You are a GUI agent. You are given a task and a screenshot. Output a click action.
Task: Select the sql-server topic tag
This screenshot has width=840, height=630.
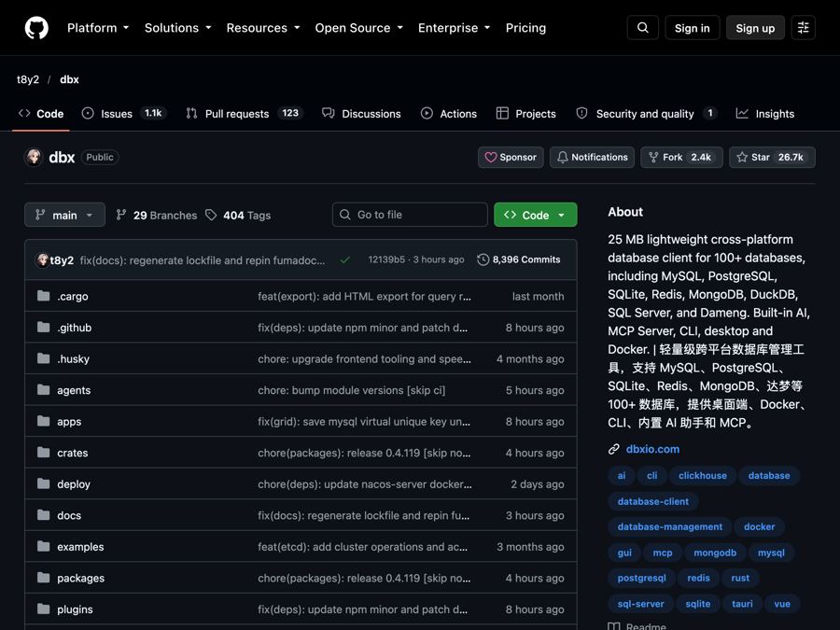click(640, 604)
